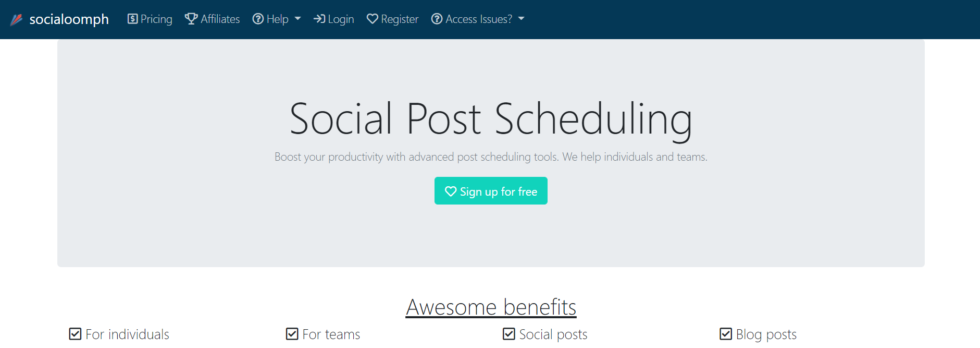Click the checkmark icon beside Blog posts
Screen dimensions: 980x348
coord(726,334)
